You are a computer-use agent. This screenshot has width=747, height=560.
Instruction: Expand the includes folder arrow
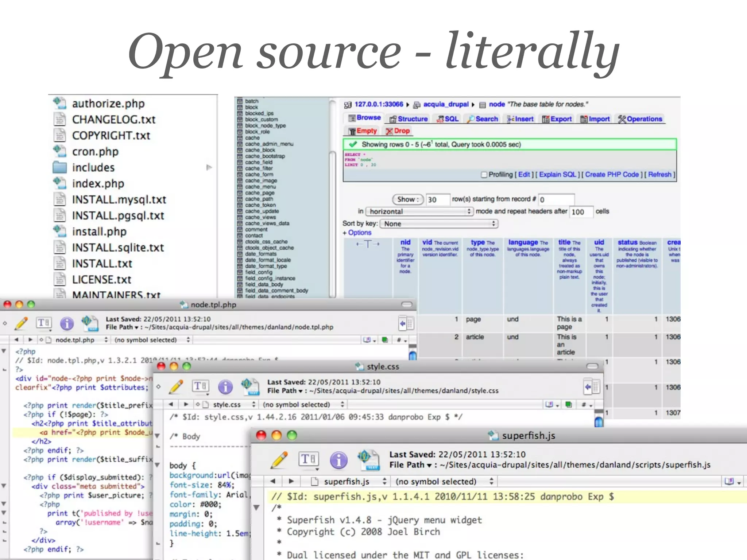pyautogui.click(x=209, y=167)
